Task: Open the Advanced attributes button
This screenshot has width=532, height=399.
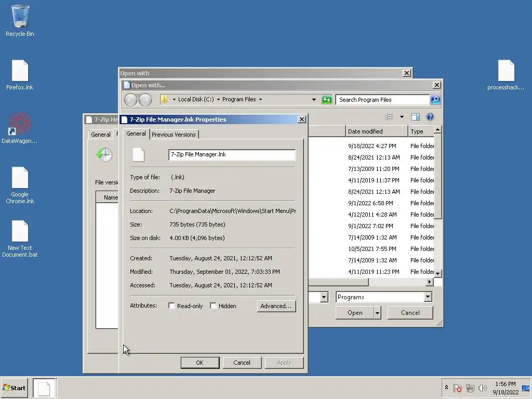Action: tap(276, 306)
